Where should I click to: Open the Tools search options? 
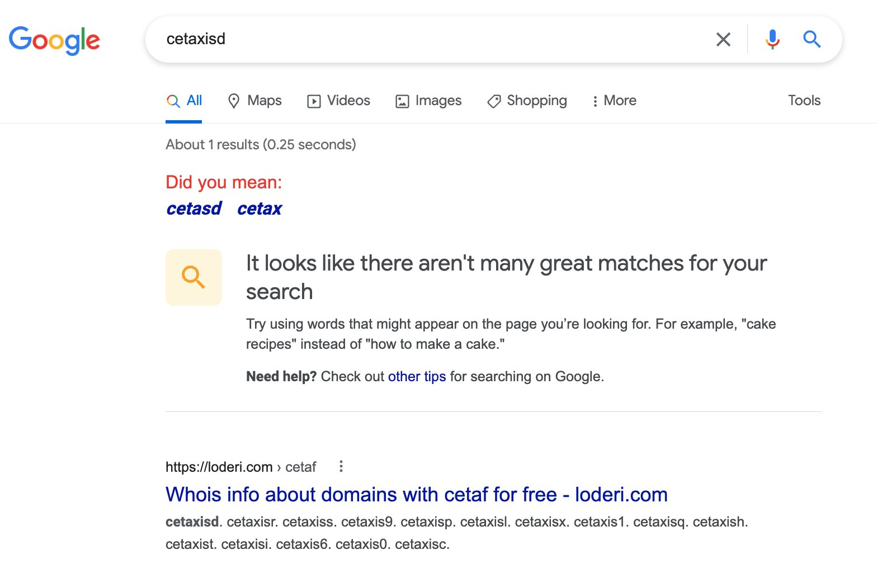click(x=804, y=101)
